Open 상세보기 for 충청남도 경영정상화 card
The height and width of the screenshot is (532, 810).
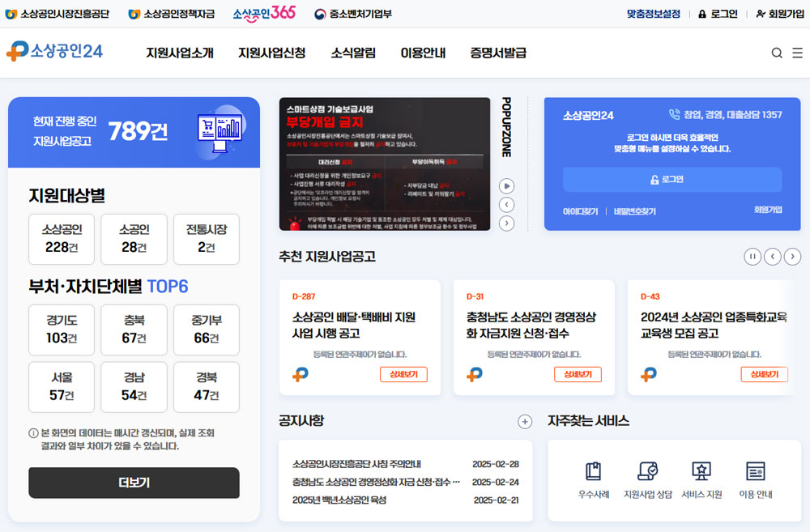click(x=578, y=374)
